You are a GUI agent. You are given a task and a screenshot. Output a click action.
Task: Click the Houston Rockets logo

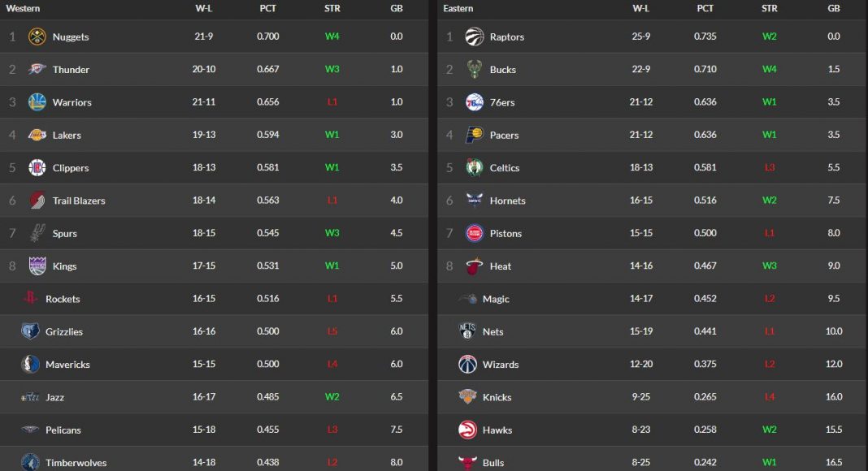31,299
